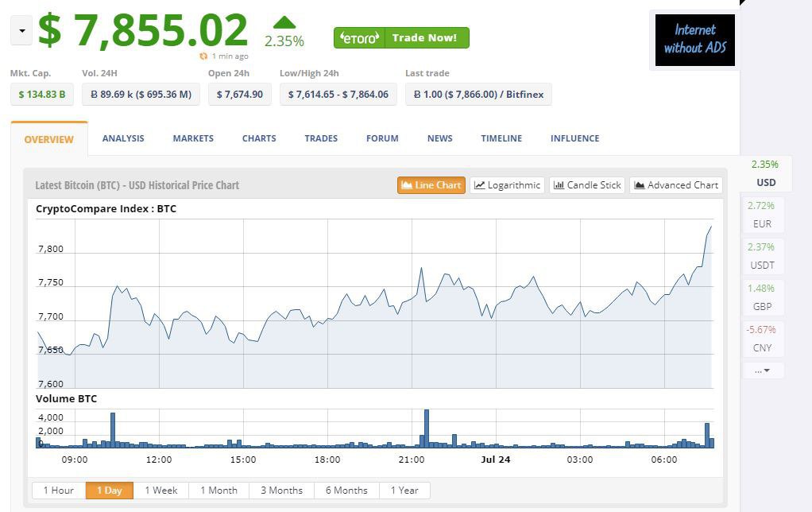
Task: Select the $ 134.83 B market cap box
Action: pyautogui.click(x=42, y=95)
